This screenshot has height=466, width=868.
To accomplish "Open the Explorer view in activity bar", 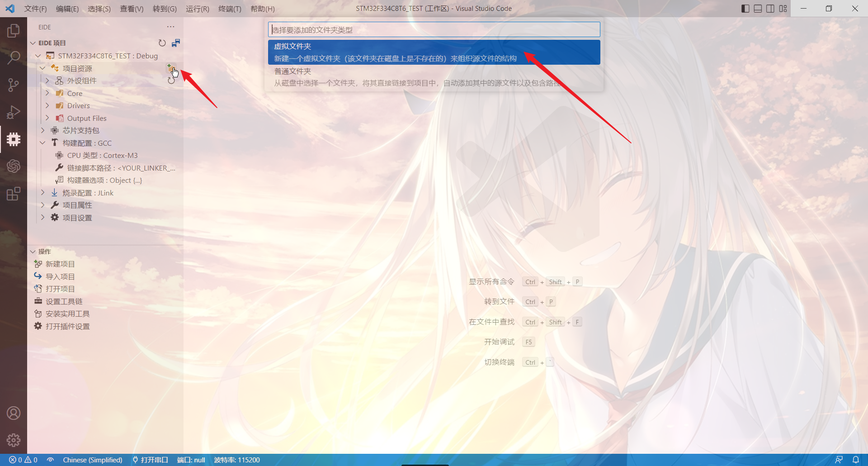I will pyautogui.click(x=14, y=31).
